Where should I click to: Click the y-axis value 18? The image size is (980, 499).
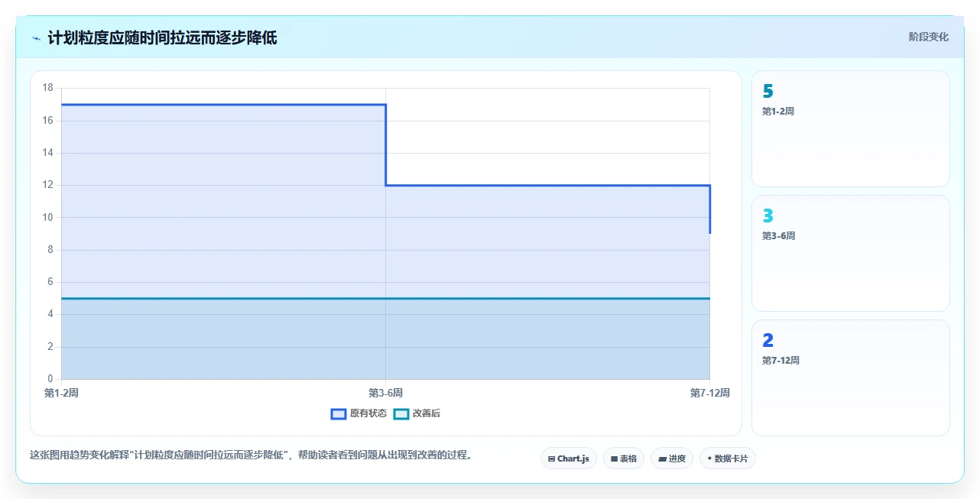[x=47, y=88]
